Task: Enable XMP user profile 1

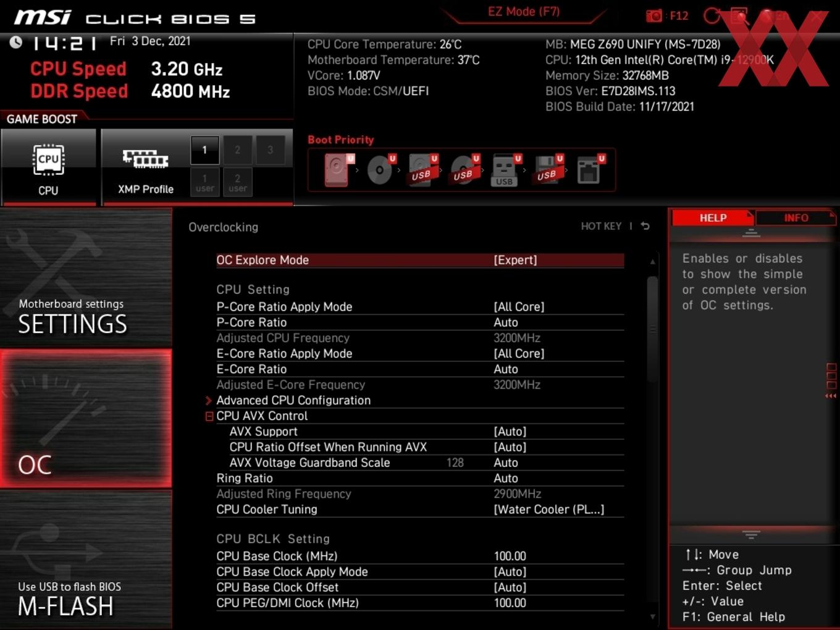Action: (204, 182)
